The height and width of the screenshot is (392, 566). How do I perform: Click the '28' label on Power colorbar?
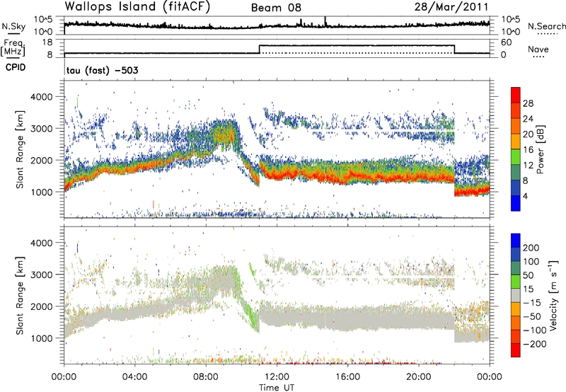point(528,103)
